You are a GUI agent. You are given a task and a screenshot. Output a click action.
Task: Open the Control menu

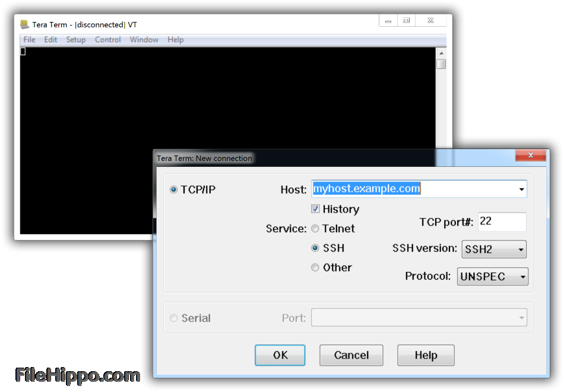(x=108, y=40)
